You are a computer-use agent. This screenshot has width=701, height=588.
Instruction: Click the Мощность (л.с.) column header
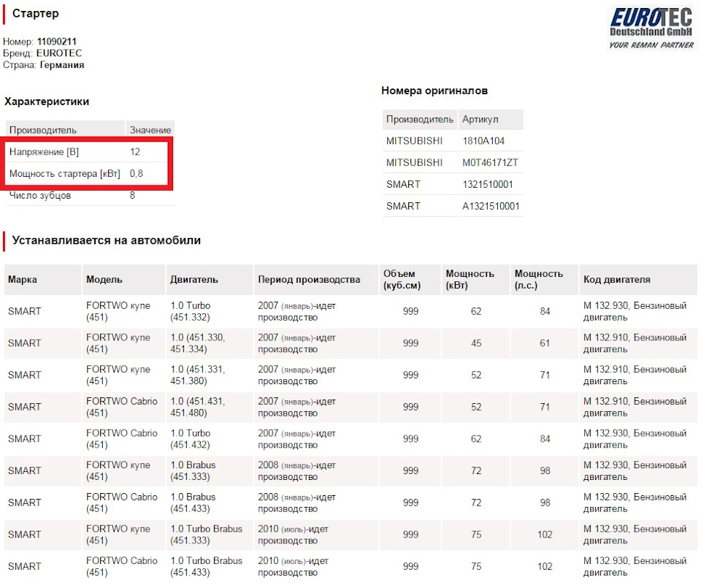pyautogui.click(x=539, y=280)
